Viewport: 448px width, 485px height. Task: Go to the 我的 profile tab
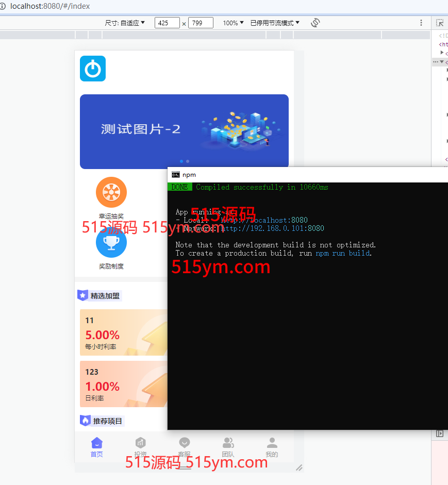point(272,447)
